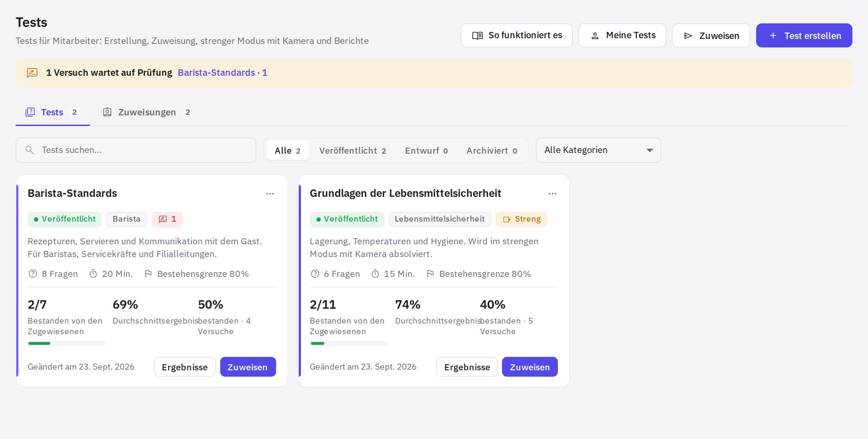
Task: Select the Alle filter
Action: tap(287, 150)
